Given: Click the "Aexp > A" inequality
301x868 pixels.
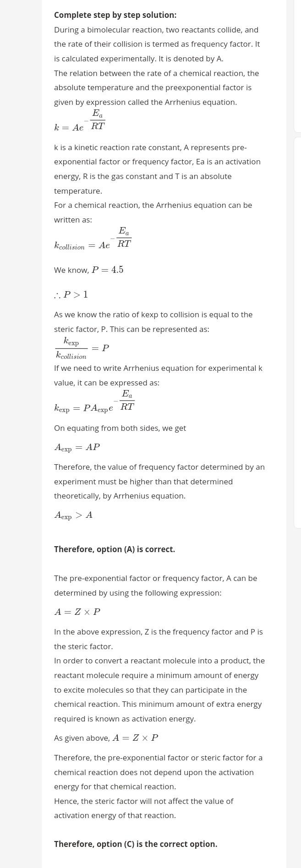Looking at the screenshot, I should tap(73, 515).
